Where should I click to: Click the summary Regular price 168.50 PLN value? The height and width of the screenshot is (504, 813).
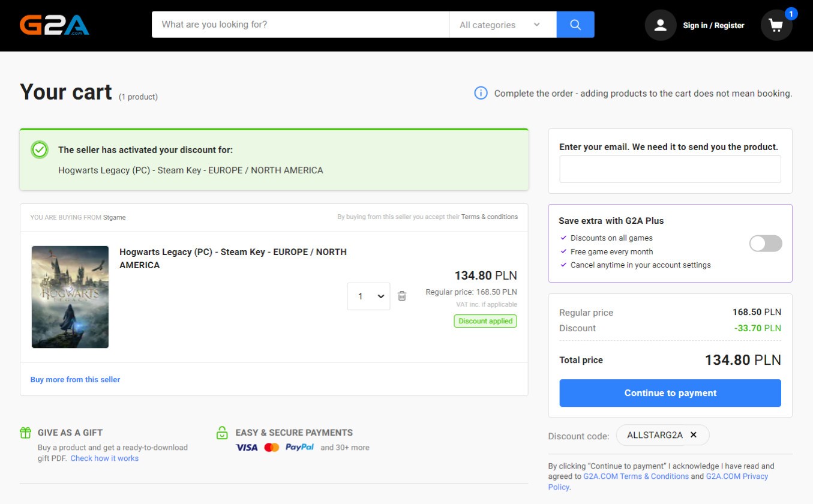tap(757, 313)
